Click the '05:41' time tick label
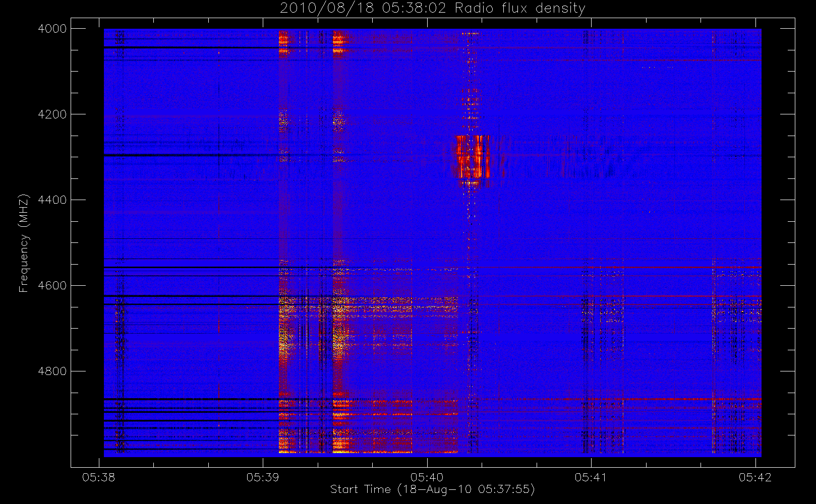The image size is (816, 504). point(591,477)
